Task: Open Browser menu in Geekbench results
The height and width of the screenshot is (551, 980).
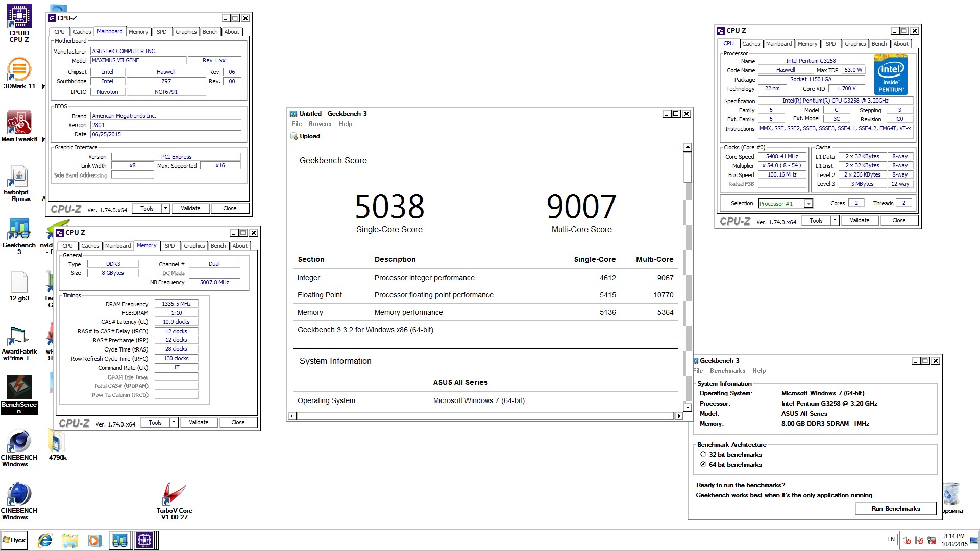Action: (x=320, y=124)
